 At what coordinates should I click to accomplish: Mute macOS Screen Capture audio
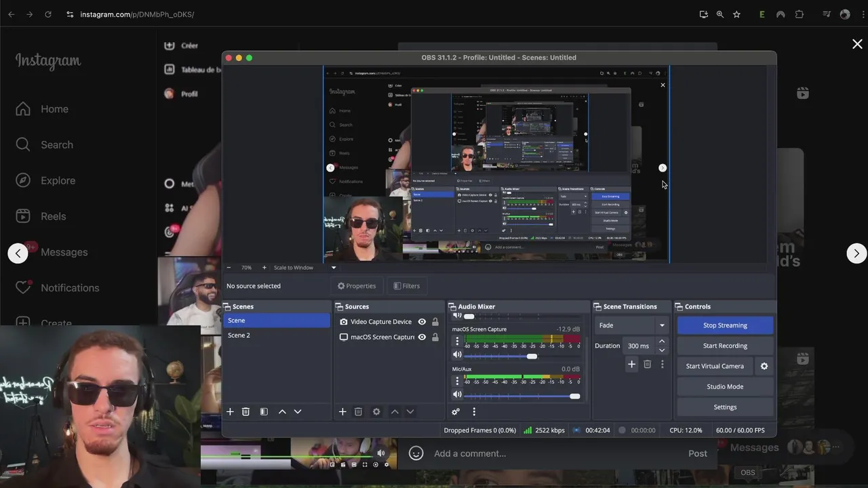click(x=457, y=354)
